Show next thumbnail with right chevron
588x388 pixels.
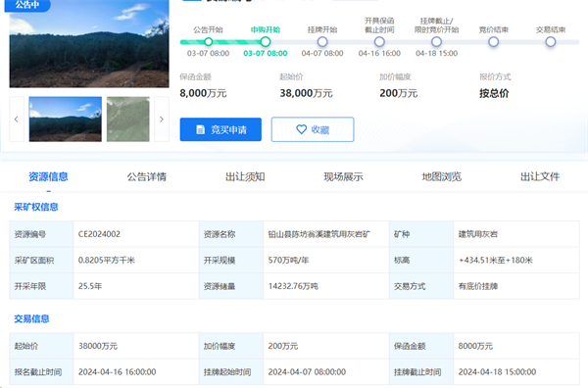tap(162, 120)
